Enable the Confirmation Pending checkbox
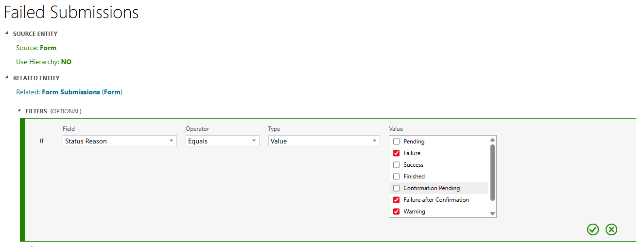The height and width of the screenshot is (247, 644). click(x=396, y=188)
